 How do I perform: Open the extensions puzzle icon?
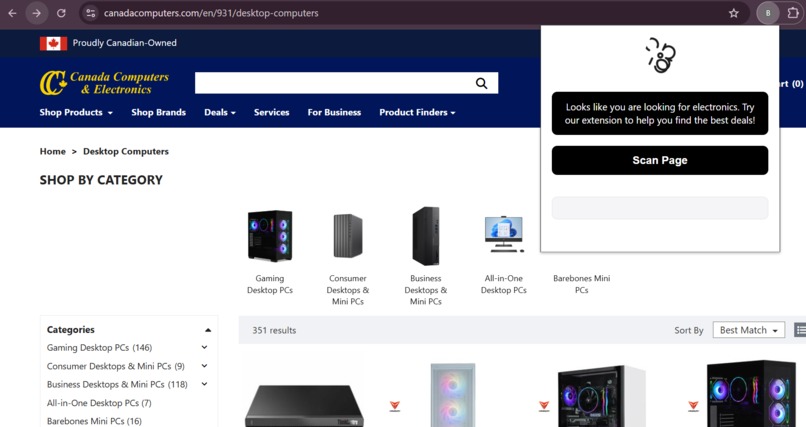(793, 13)
